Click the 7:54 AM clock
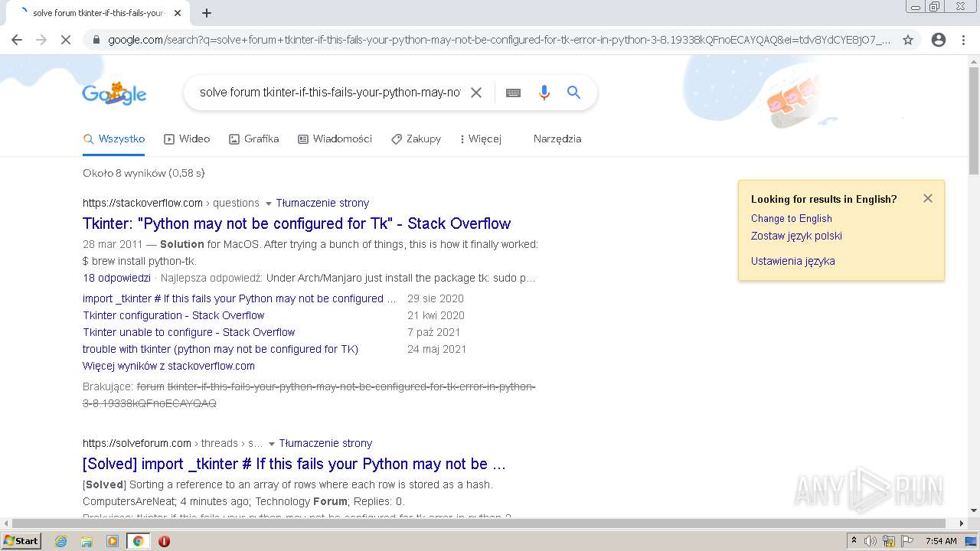Viewport: 980px width, 551px height. coord(941,541)
